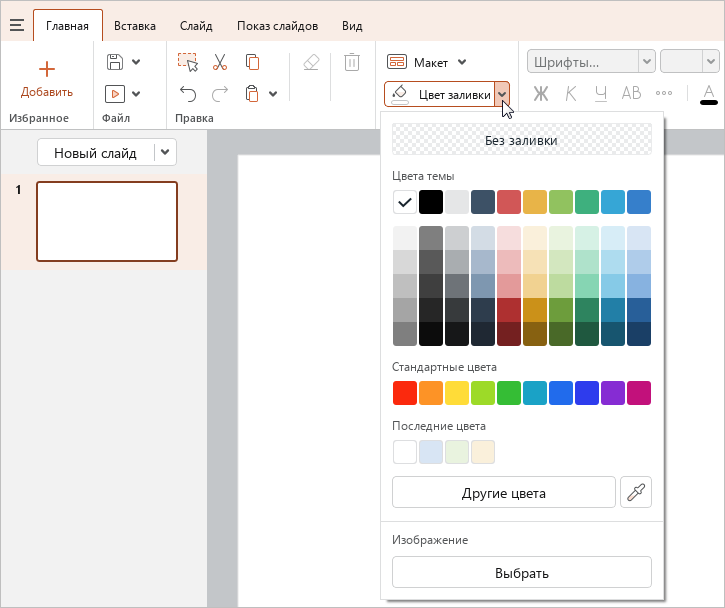Click the Undo arrow icon
Image resolution: width=725 pixels, height=608 pixels.
(188, 94)
